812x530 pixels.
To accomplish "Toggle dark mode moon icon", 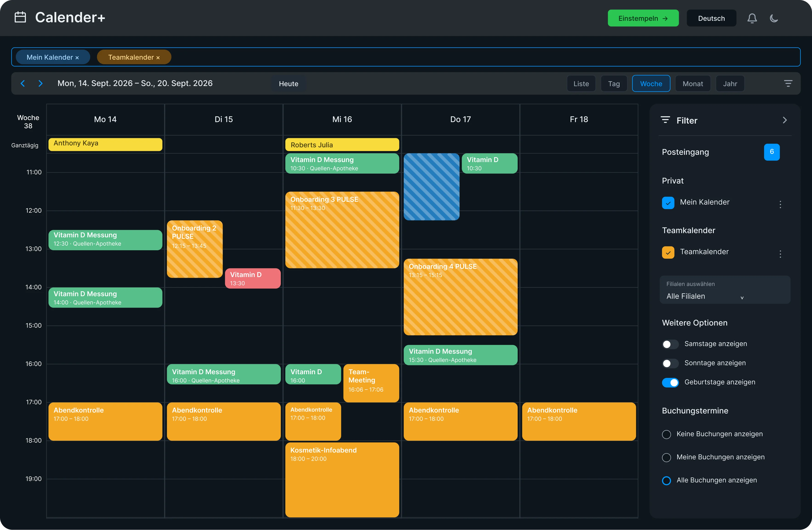I will point(774,19).
